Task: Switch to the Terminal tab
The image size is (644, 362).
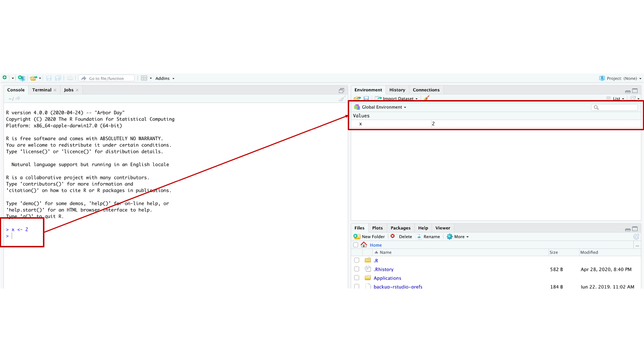Action: point(42,90)
